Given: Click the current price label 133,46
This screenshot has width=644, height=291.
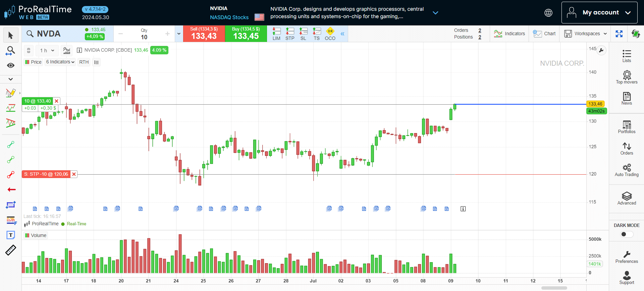Looking at the screenshot, I should tap(595, 104).
